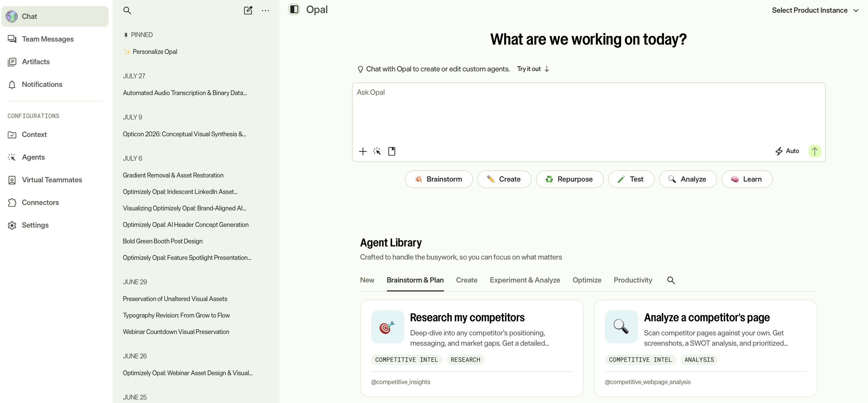The width and height of the screenshot is (868, 403).
Task: Click the Chat avatar globe icon
Action: click(12, 16)
